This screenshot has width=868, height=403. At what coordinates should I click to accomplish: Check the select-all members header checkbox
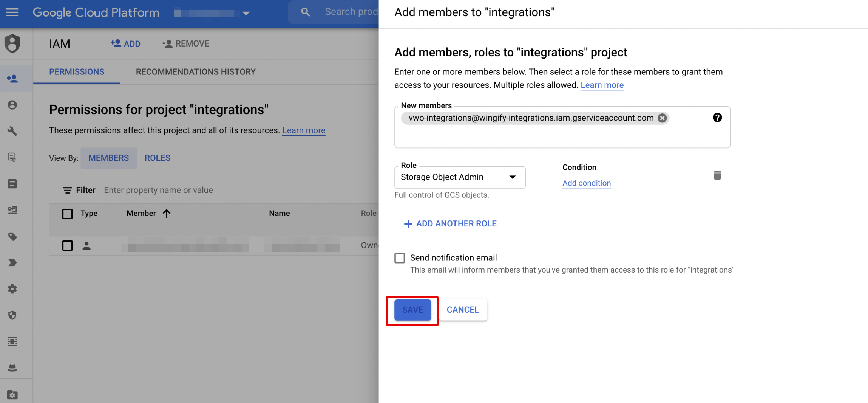67,214
